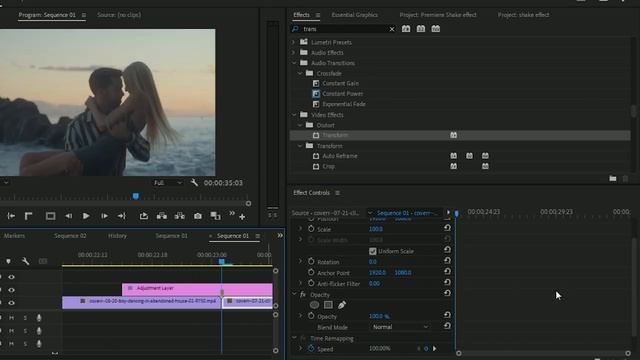Select the Auto Reframe effect
Viewport: 640px width, 360px height.
(x=340, y=156)
